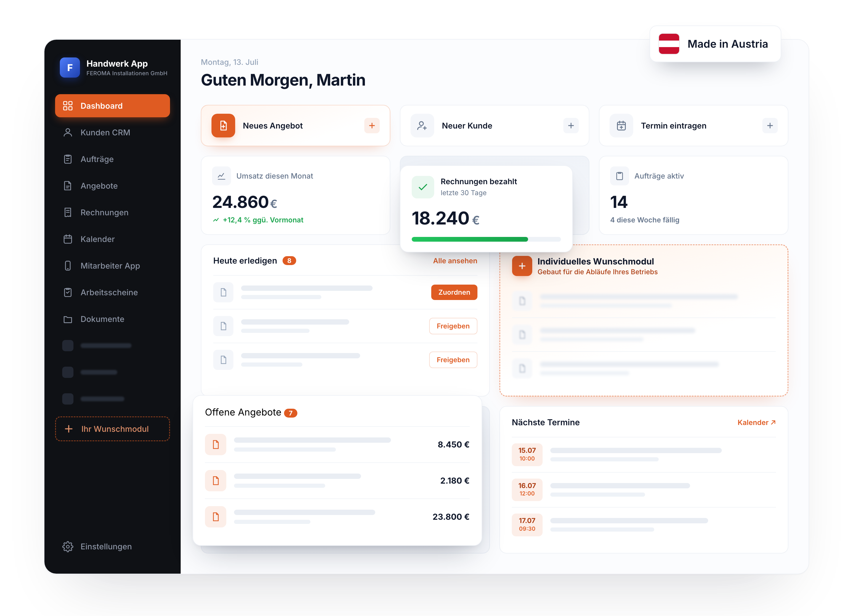Click Freigeben on the third task row

coord(453,360)
